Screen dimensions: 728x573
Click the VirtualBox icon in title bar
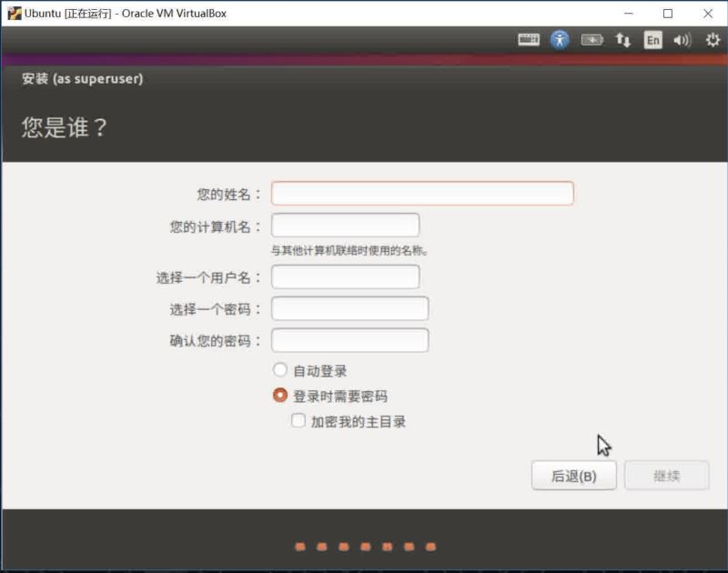(x=14, y=14)
